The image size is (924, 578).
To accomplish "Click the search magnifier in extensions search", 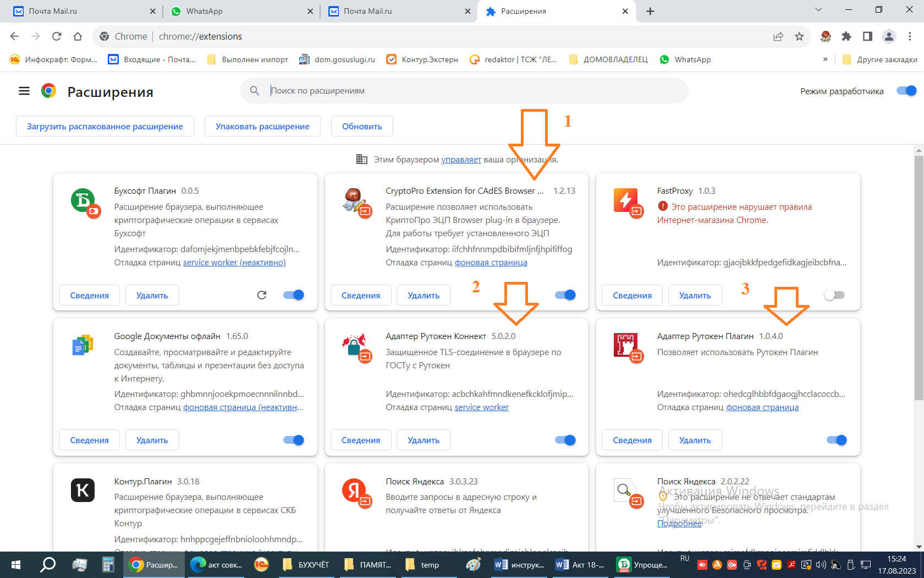I will point(255,90).
